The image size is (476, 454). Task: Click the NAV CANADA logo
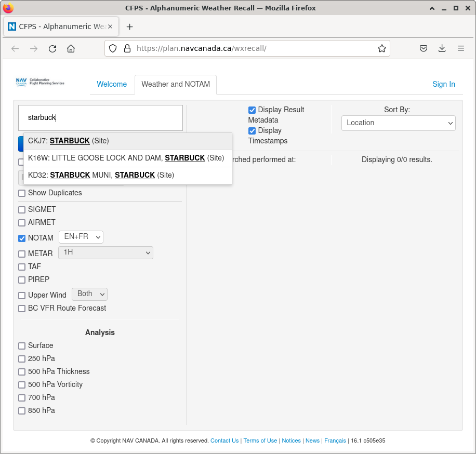40,82
